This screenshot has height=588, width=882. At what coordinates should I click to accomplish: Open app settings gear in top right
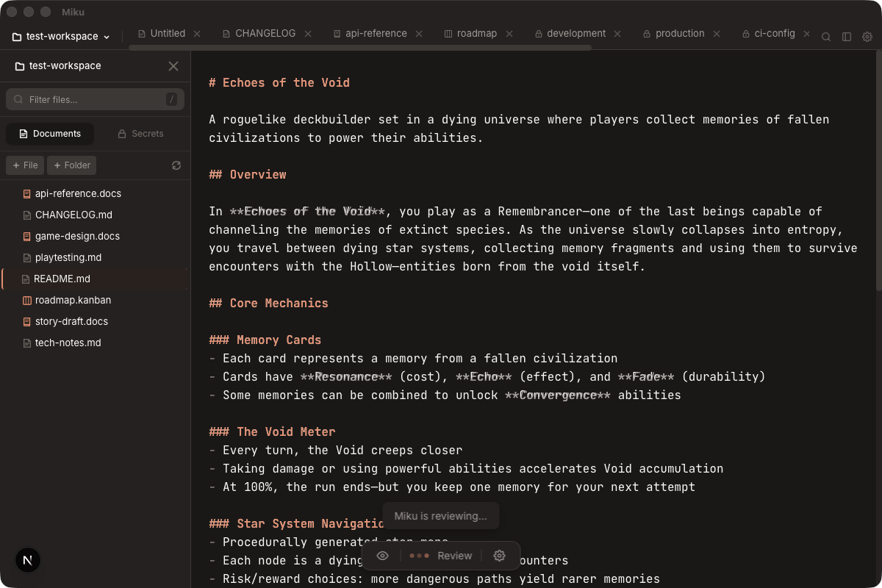[867, 37]
